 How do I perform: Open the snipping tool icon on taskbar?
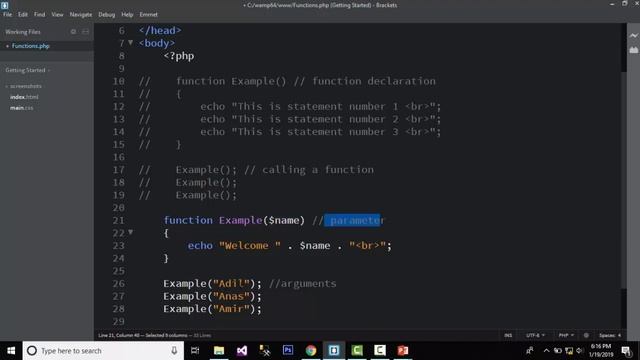(265, 351)
